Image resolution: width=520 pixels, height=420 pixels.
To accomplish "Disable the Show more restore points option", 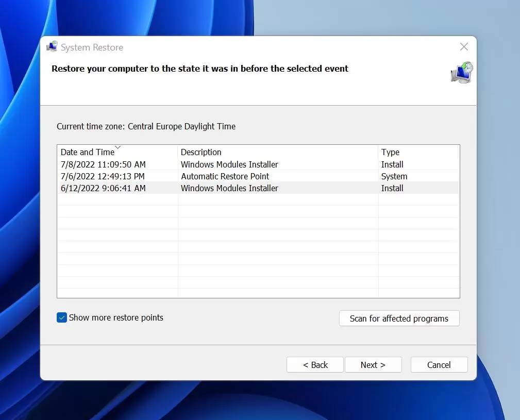I will click(x=62, y=318).
